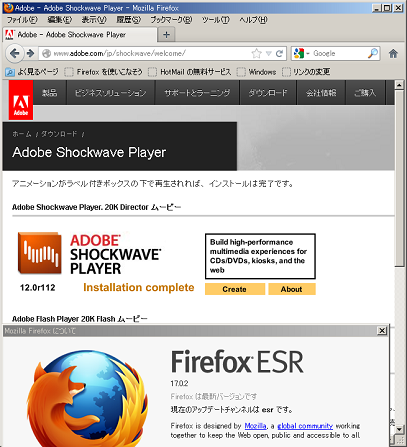This screenshot has height=447, width=407.
Task: Open the よく見るページ bookmark
Action: (32, 72)
